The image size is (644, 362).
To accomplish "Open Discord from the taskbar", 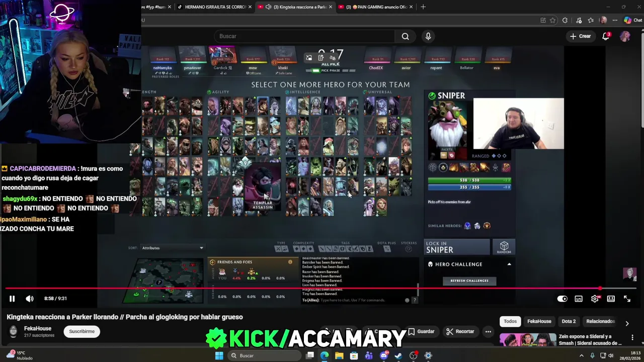I will (383, 356).
